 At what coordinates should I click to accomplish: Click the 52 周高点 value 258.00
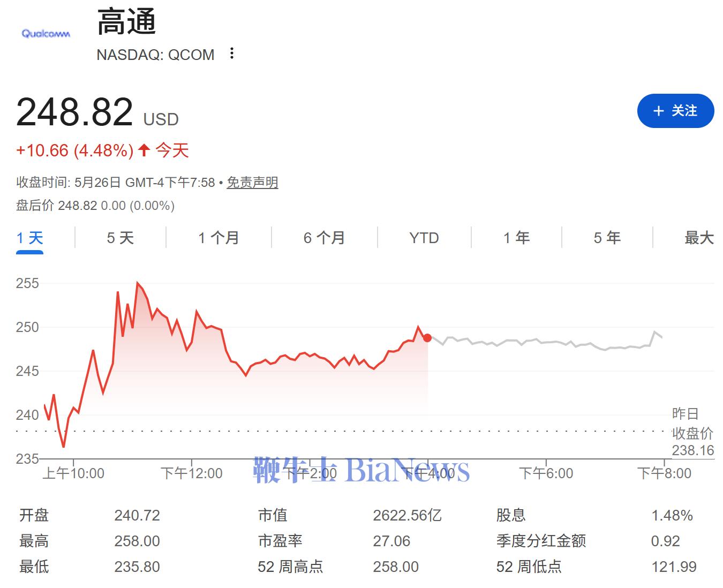(x=396, y=567)
